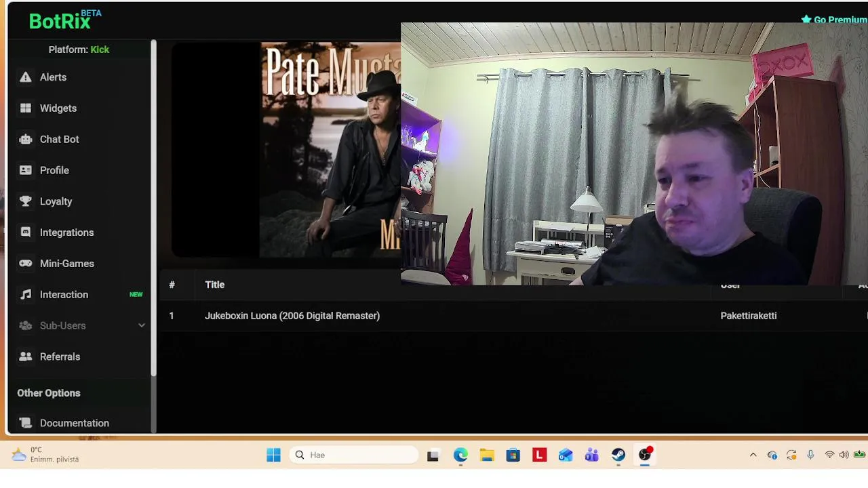This screenshot has width=868, height=488.
Task: Click the Widgets grid icon
Action: coord(26,108)
